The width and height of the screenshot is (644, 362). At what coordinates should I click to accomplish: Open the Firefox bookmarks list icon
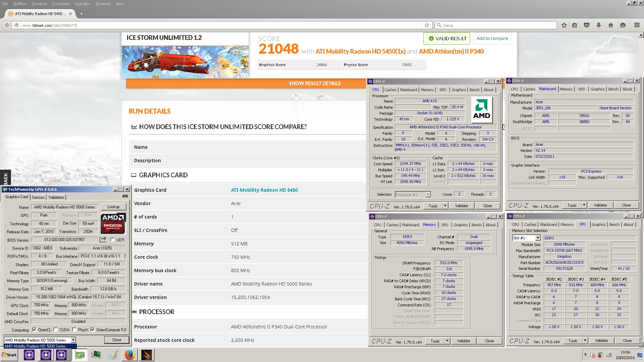[575, 25]
